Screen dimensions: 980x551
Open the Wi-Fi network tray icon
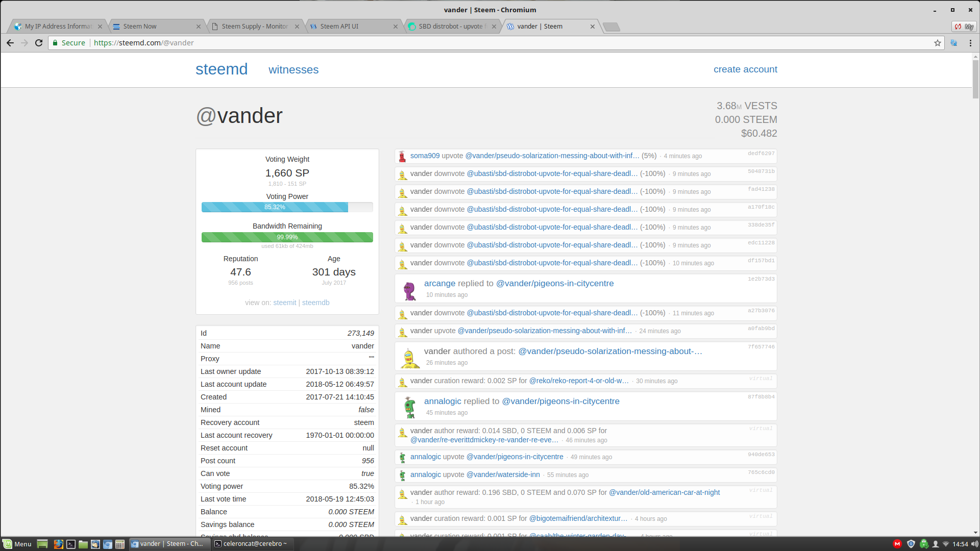point(946,544)
